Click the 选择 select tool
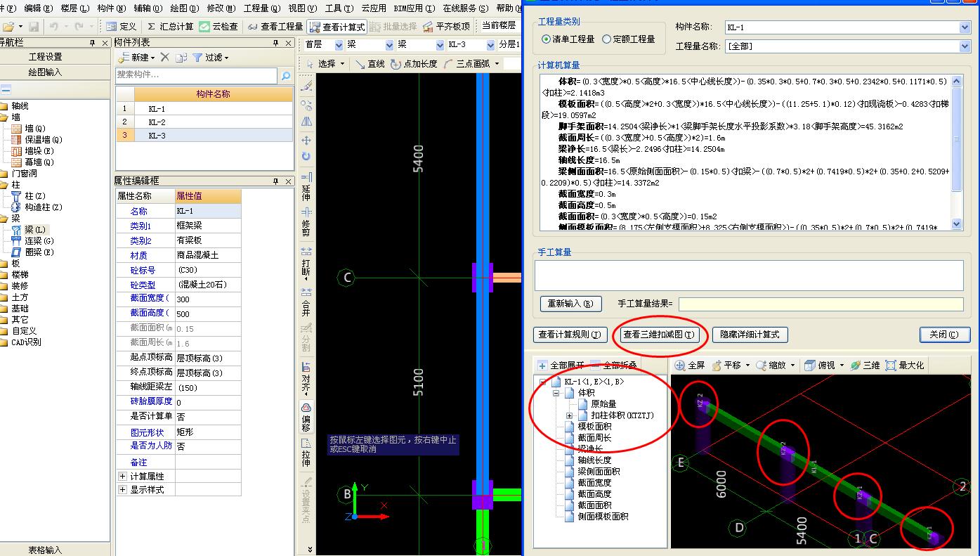 click(325, 63)
